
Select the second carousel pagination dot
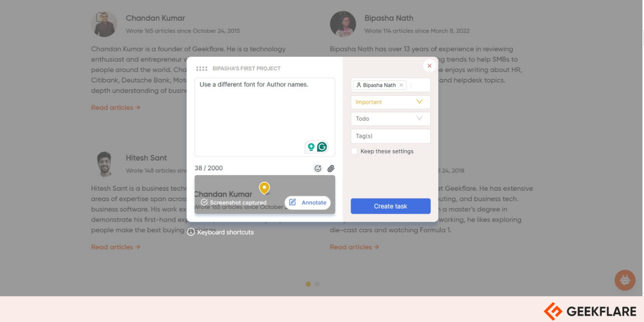317,284
